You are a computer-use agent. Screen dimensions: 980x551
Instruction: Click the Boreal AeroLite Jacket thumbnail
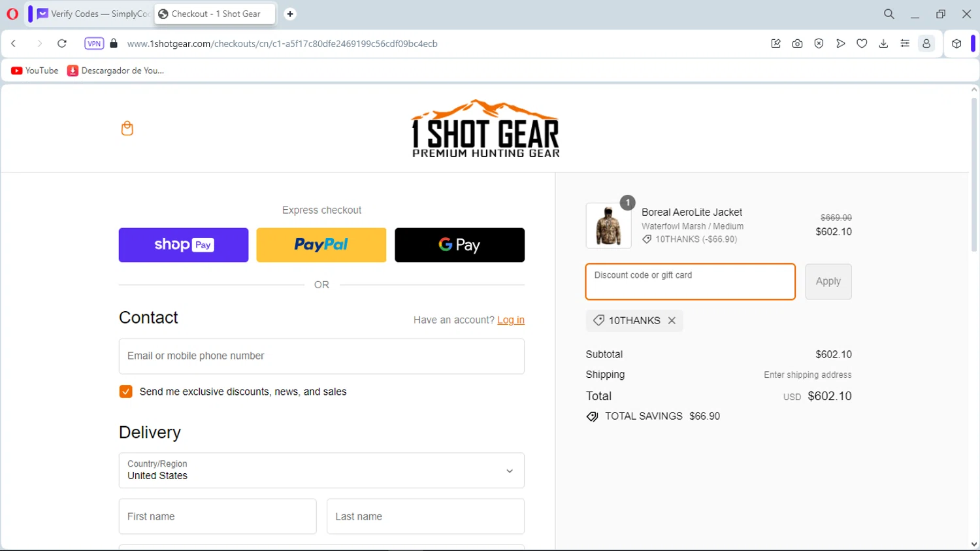point(608,225)
